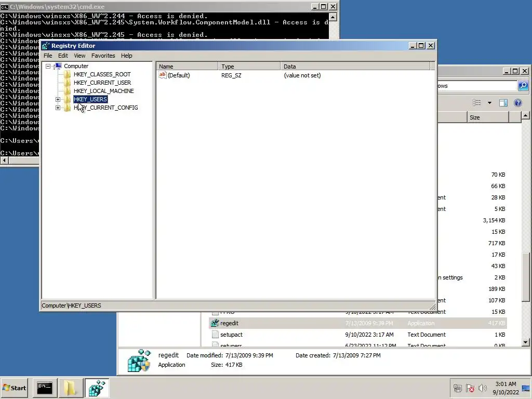Screen dimensions: 532x399
Task: Click up arrow of cmd window scrollbar
Action: 333,17
